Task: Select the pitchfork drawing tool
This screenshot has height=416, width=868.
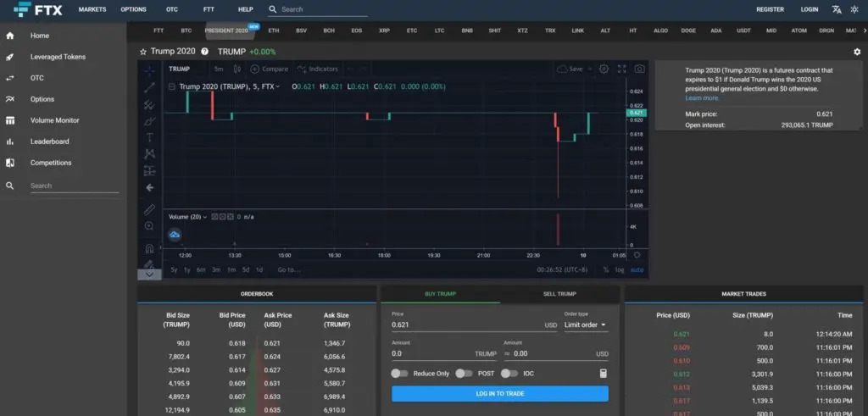Action: (x=149, y=104)
